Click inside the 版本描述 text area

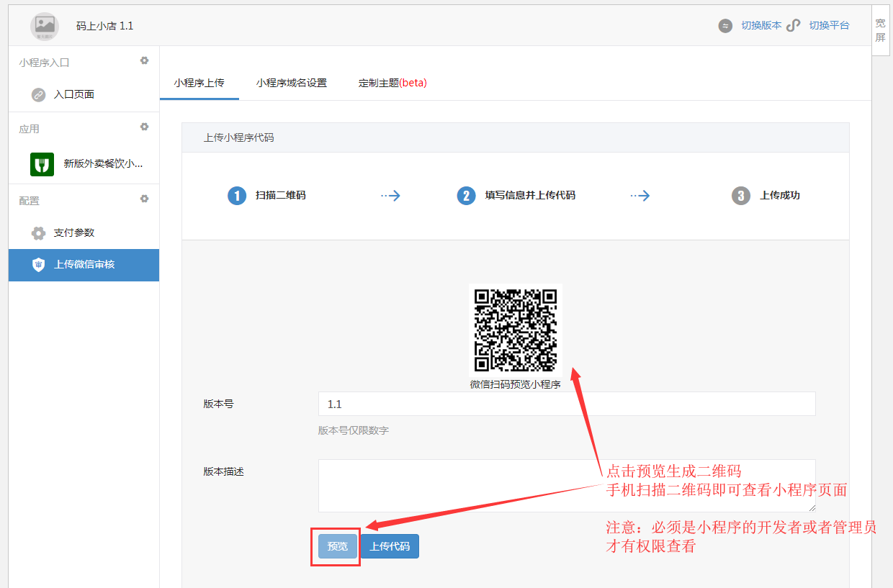coord(566,486)
